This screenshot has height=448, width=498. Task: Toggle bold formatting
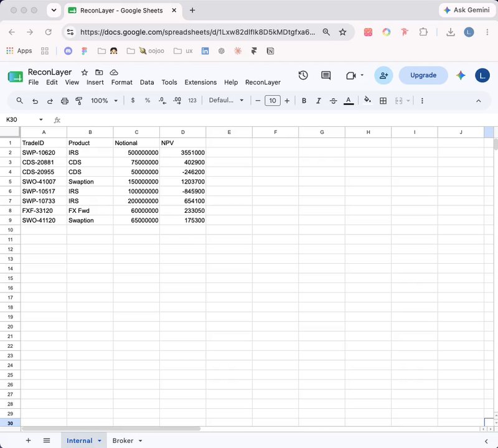(304, 101)
